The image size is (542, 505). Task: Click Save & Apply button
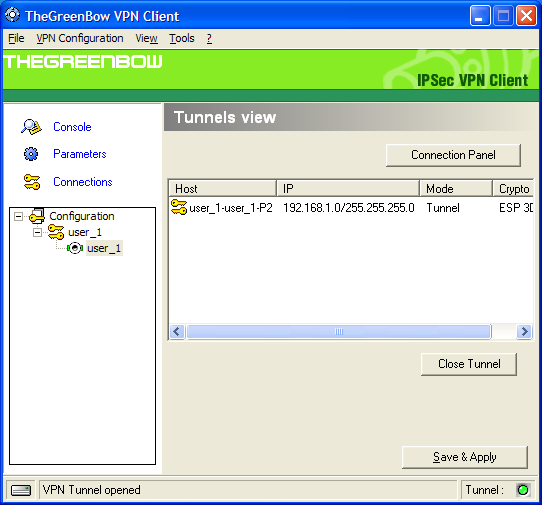[x=465, y=457]
